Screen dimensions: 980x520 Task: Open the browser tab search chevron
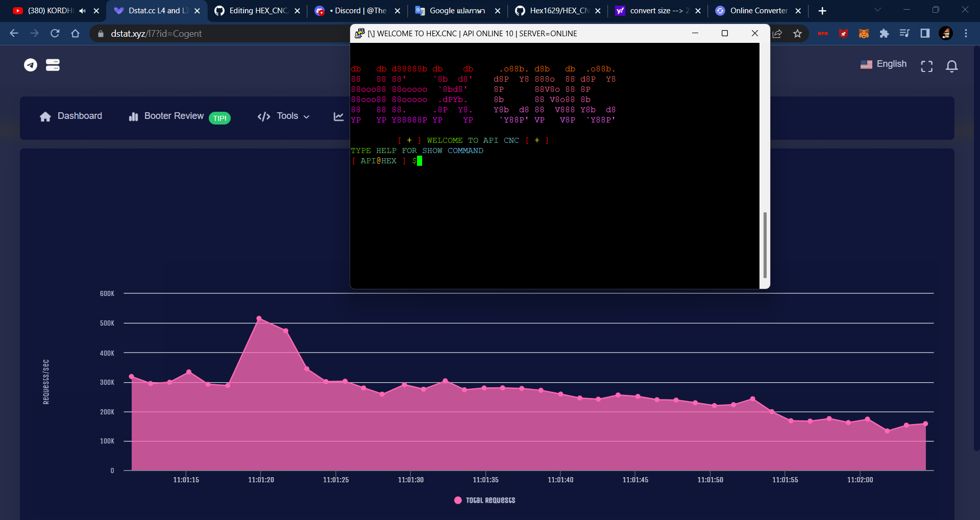pos(877,9)
